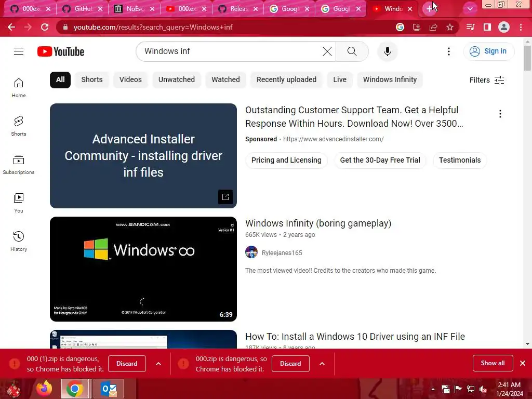Viewport: 532px width, 399px height.
Task: Reload the page
Action: pyautogui.click(x=45, y=27)
